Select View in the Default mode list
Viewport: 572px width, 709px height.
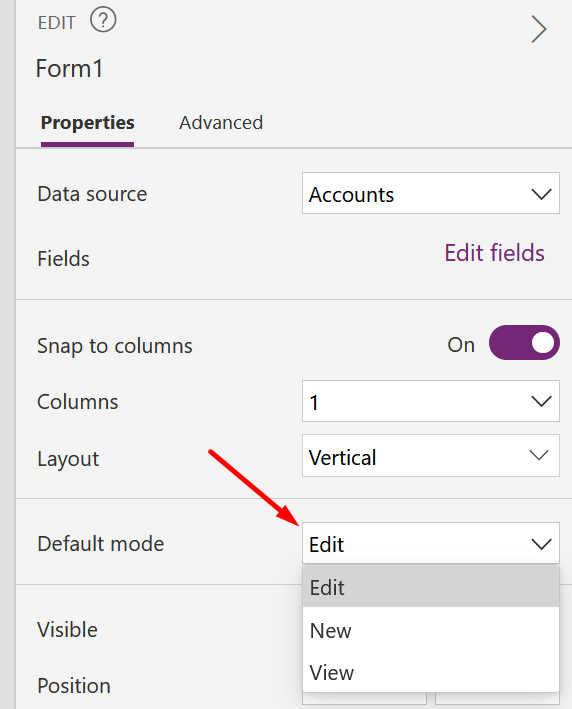point(431,672)
